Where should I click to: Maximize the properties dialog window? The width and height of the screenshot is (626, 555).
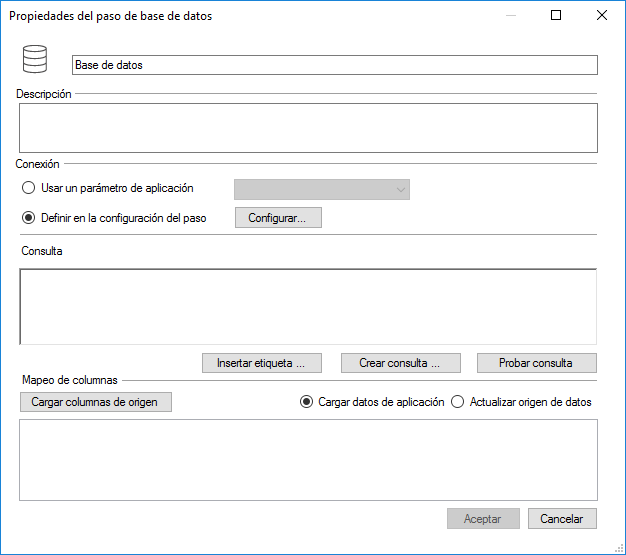[556, 15]
